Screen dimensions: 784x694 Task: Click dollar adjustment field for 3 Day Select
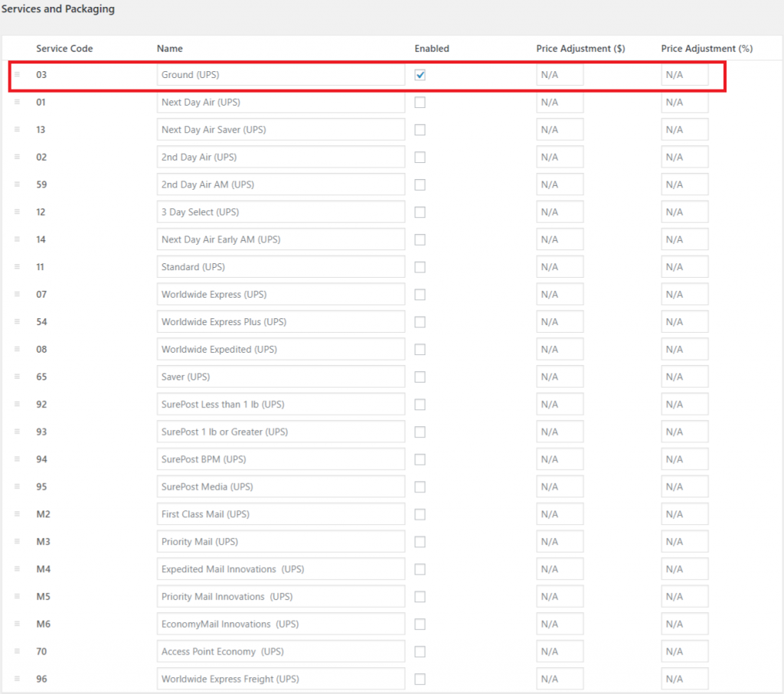(560, 212)
